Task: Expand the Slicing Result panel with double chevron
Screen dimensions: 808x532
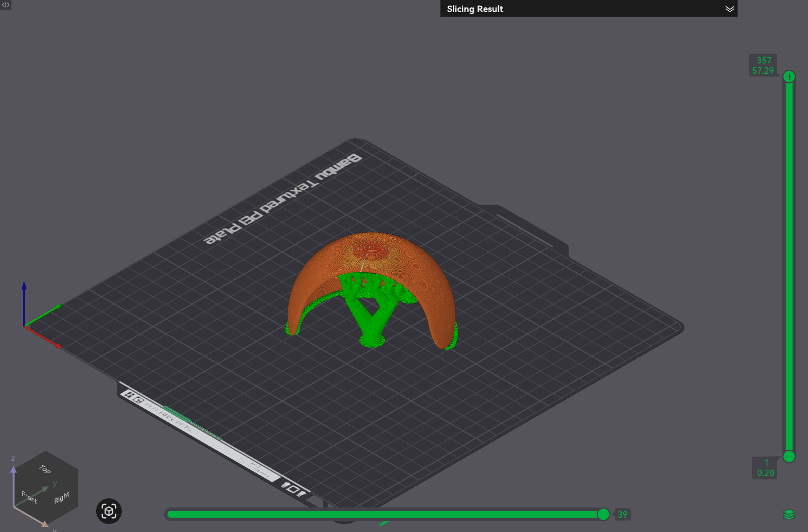Action: [x=730, y=9]
